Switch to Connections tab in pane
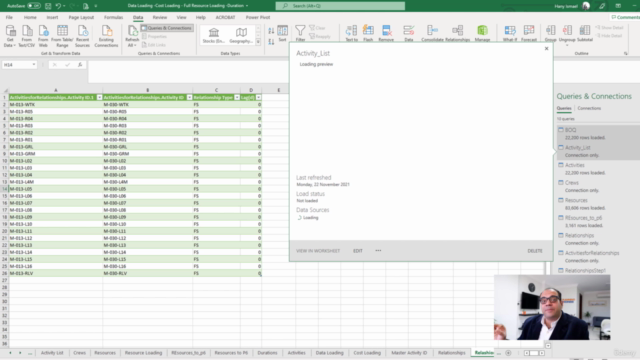The width and height of the screenshot is (640, 360). click(x=589, y=108)
